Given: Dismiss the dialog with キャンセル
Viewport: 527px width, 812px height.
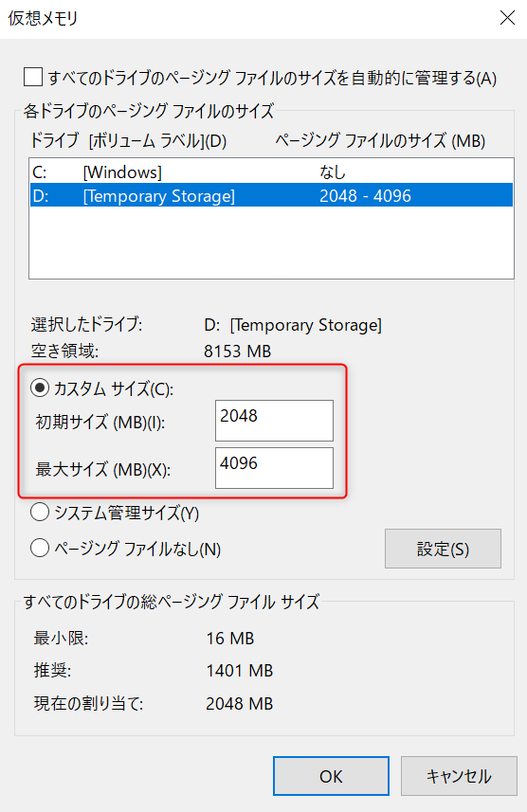Looking at the screenshot, I should [459, 776].
